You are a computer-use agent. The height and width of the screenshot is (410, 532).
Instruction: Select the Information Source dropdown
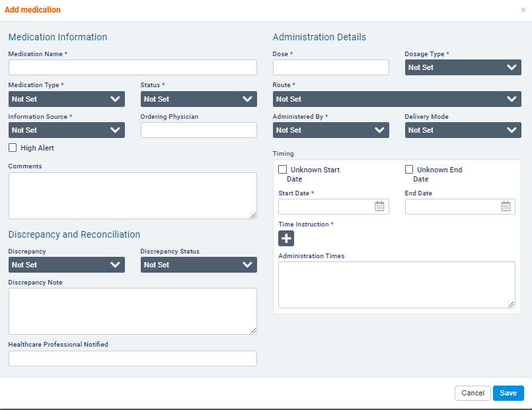[66, 130]
